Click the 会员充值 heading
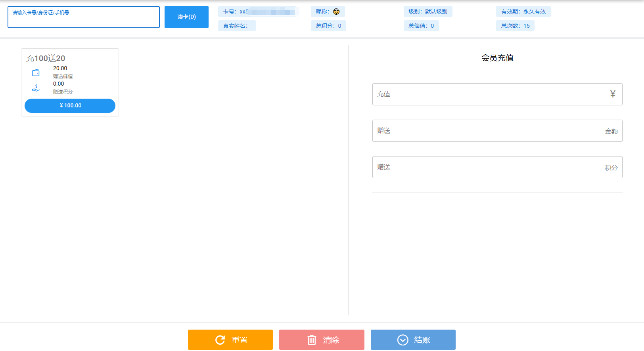The image size is (644, 351). point(497,58)
